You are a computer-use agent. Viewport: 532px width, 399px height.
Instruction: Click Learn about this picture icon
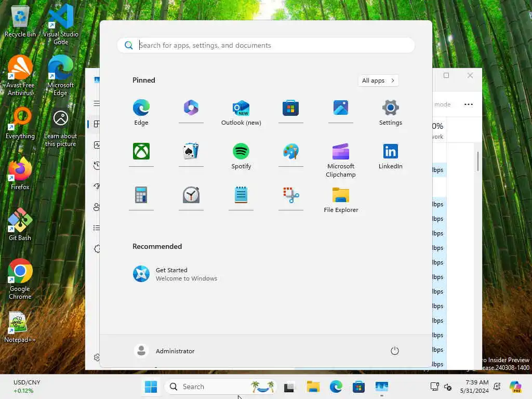[60, 128]
